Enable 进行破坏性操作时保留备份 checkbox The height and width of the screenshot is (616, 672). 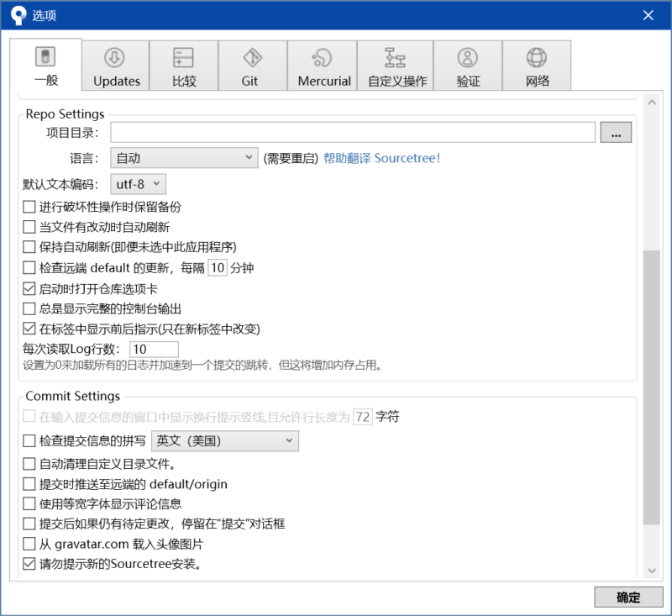[29, 207]
